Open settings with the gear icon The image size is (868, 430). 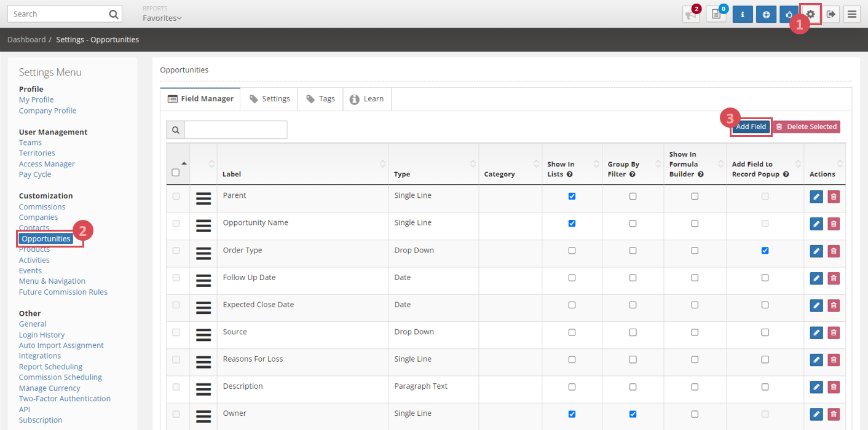[811, 14]
